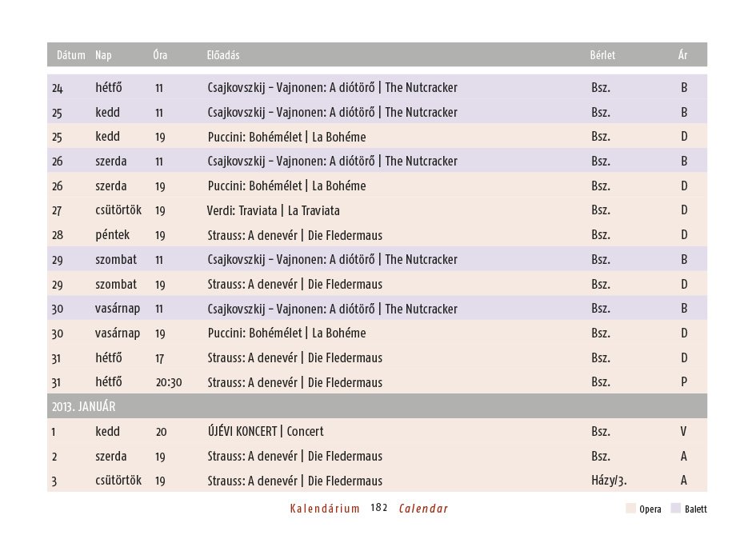Select the Bérlet column header
The width and height of the screenshot is (756, 543).
(602, 55)
